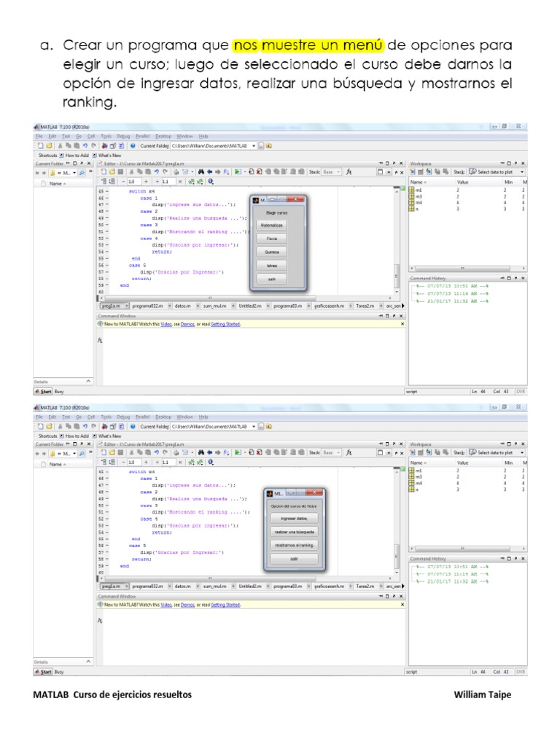
Task: Expand 'Select data to plot' dropdown in lower Workspace
Action: tap(522, 453)
